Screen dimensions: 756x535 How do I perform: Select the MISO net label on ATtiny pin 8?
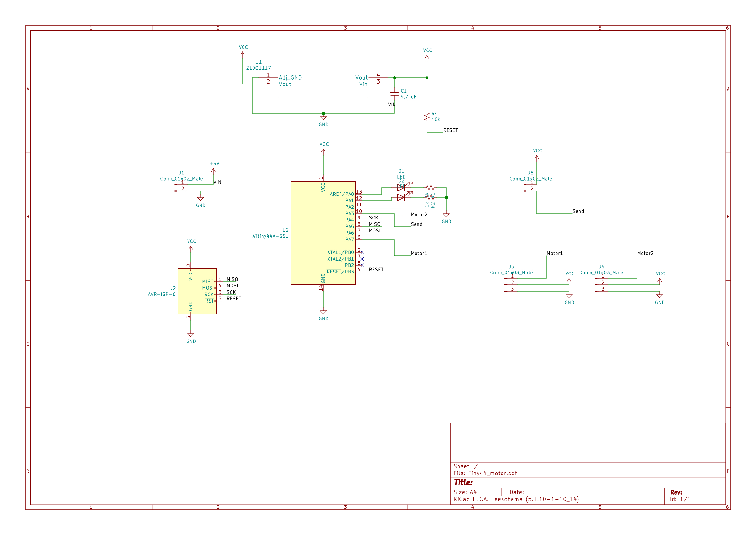click(374, 224)
